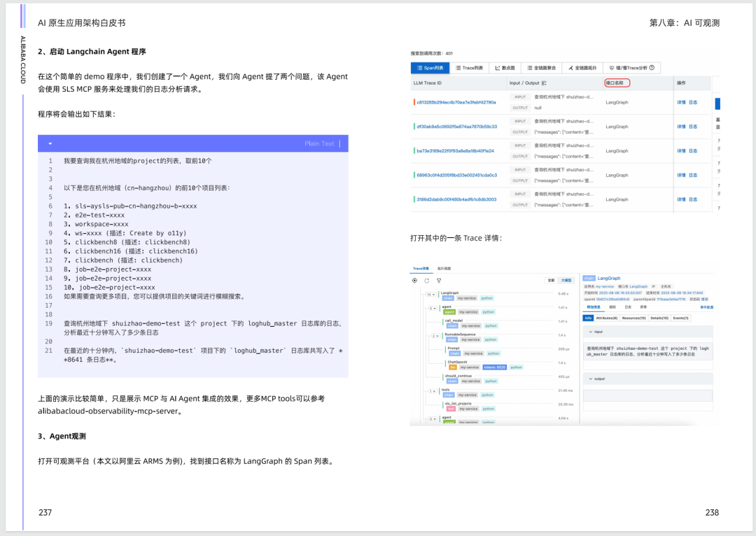Open trace ID df30ab9a5c0692f5e874aa7870b59c33
Screen dimensions: 756x536
pyautogui.click(x=456, y=126)
